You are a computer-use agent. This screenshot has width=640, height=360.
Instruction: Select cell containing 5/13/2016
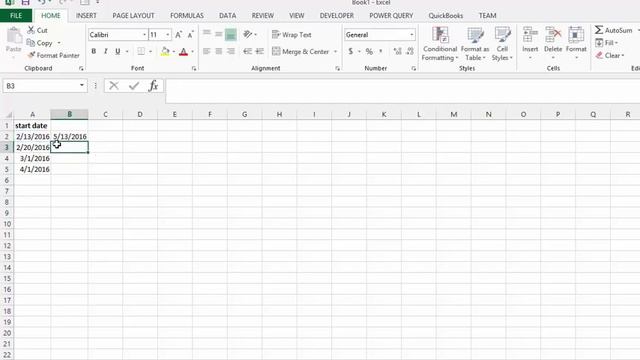pyautogui.click(x=69, y=136)
